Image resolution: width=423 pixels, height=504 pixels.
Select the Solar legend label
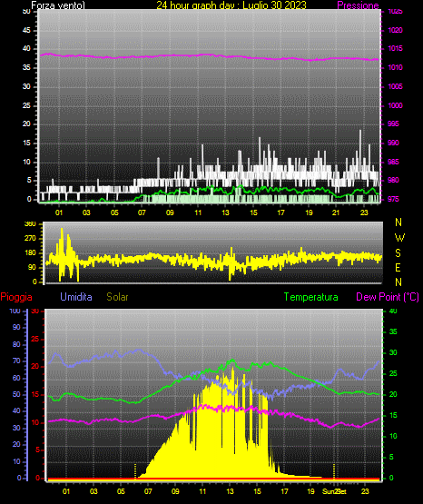(x=118, y=297)
